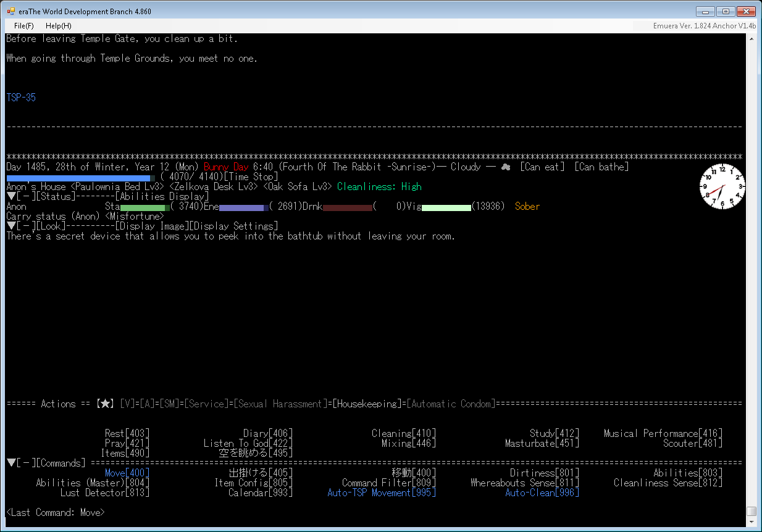Screen dimensions: 762x532
Task: Click the application icon in title bar
Action: 10,11
